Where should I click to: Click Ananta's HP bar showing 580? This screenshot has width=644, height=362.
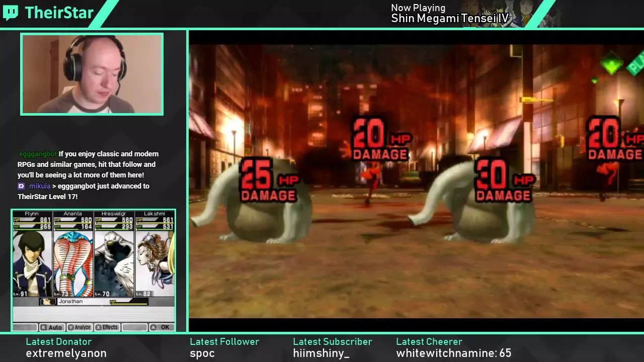(73, 220)
